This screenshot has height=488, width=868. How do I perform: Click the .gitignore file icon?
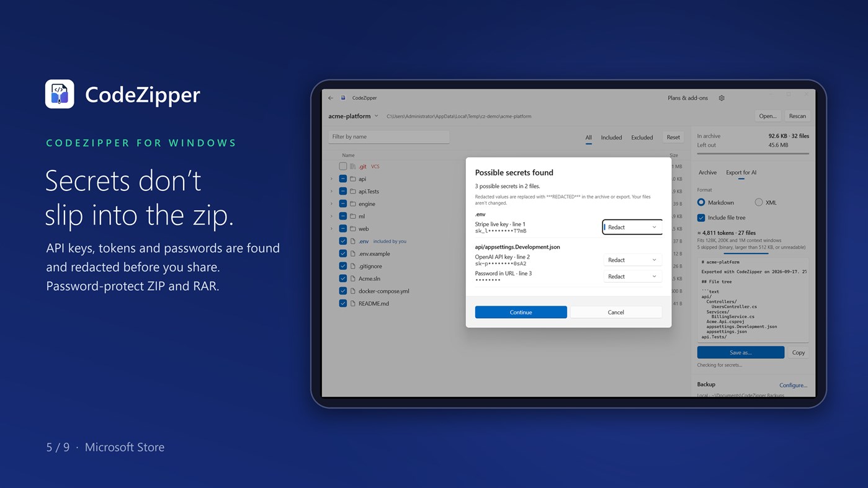point(352,266)
